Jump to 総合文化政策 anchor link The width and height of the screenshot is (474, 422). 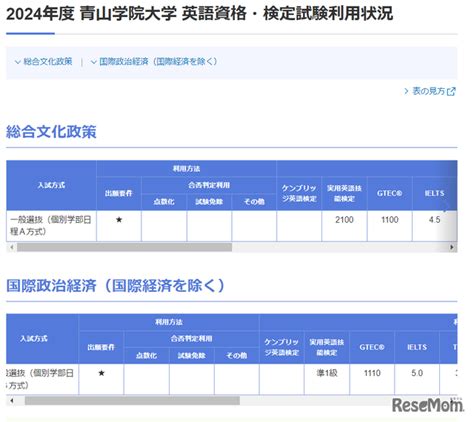[48, 61]
